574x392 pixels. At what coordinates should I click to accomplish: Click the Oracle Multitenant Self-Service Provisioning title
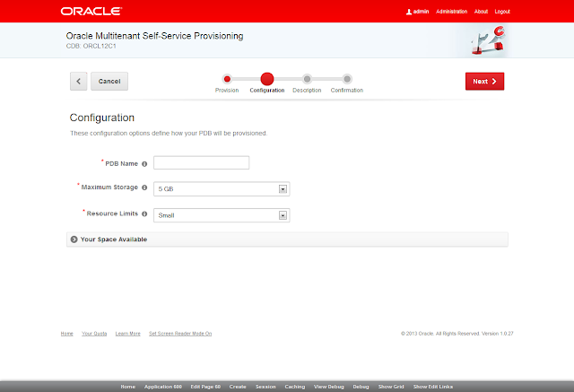tap(154, 36)
